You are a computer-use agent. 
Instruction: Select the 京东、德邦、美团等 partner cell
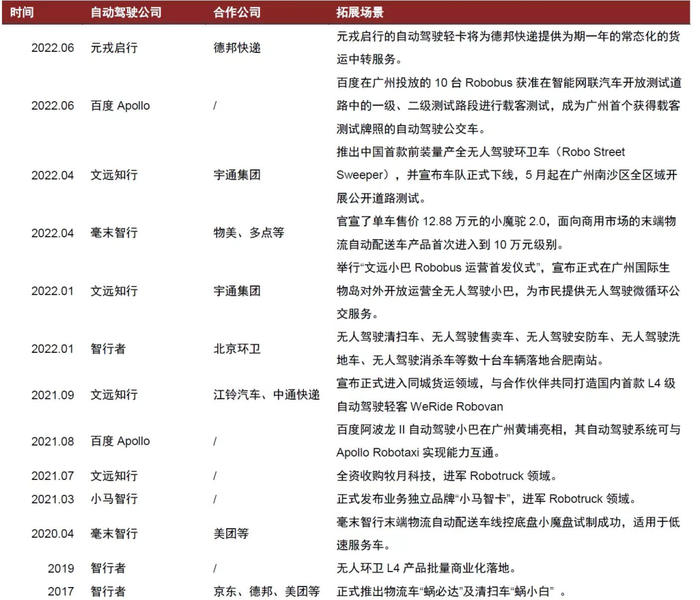click(266, 592)
